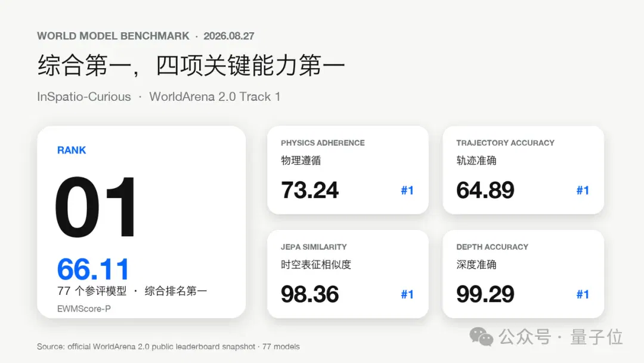Screen dimensions: 644x363
Task: Click the 深度准确 label
Action: click(476, 264)
